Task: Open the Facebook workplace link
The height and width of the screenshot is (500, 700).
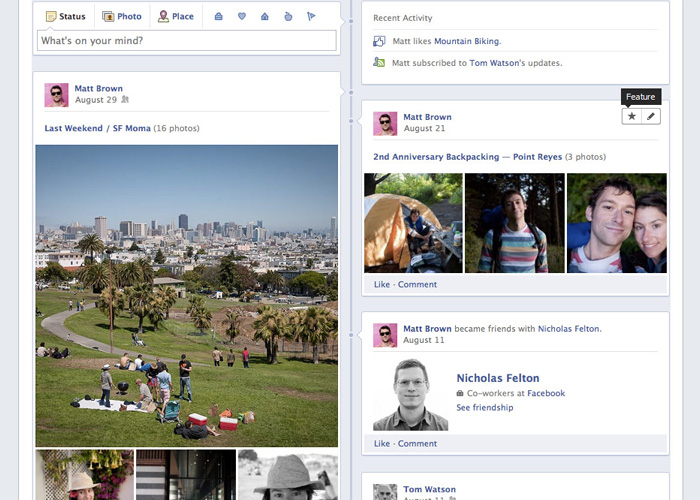Action: 546,393
